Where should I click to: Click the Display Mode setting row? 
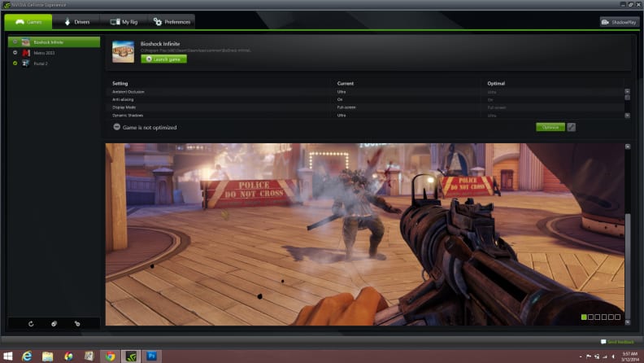(x=365, y=107)
